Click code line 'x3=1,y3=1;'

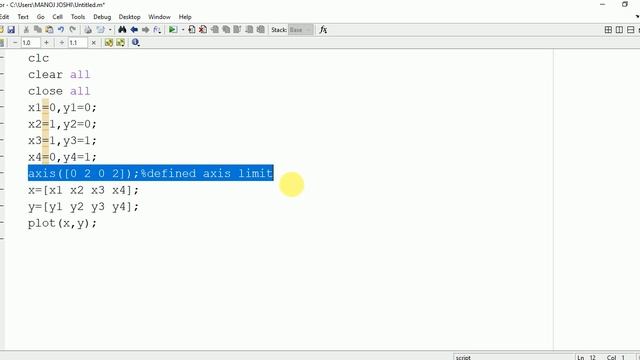[62, 141]
